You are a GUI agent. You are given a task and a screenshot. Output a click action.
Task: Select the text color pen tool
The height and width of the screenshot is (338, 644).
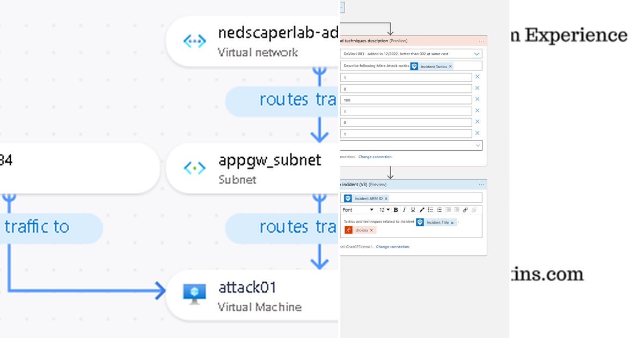tap(422, 209)
